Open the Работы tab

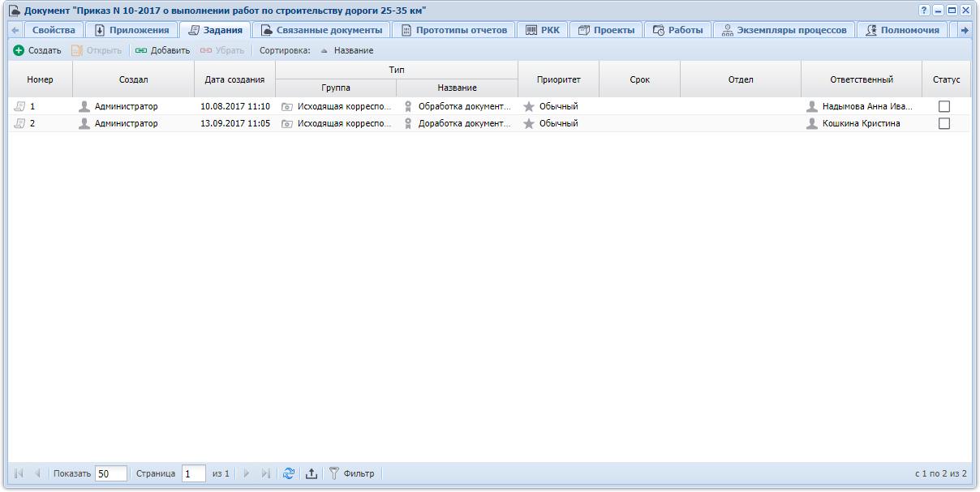[x=677, y=30]
